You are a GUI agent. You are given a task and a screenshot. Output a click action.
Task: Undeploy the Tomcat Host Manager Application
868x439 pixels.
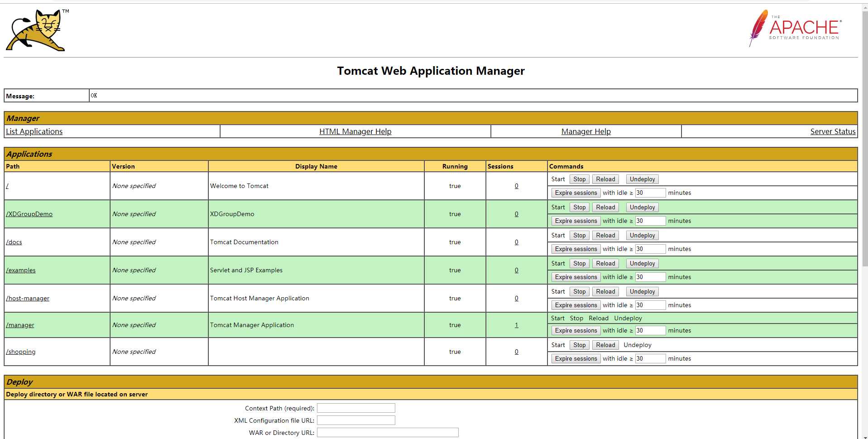point(642,292)
